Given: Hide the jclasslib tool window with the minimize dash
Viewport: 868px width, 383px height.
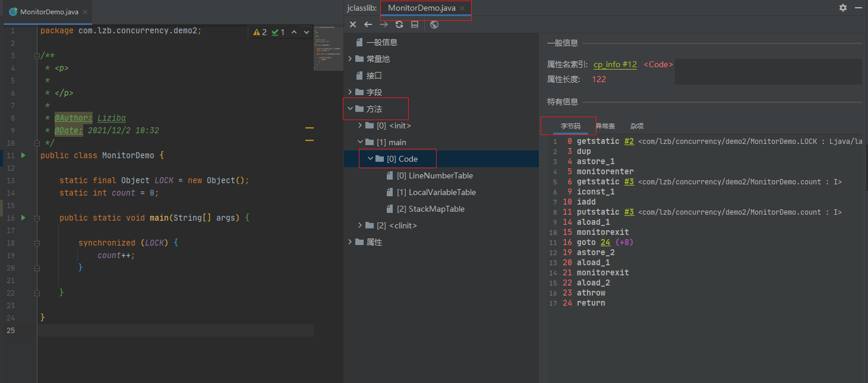Looking at the screenshot, I should (858, 8).
